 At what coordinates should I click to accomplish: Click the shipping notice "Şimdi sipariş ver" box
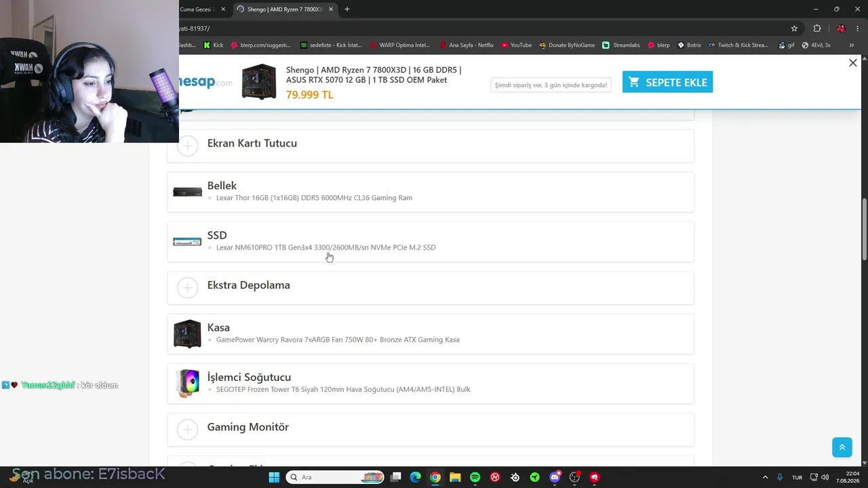tap(551, 85)
